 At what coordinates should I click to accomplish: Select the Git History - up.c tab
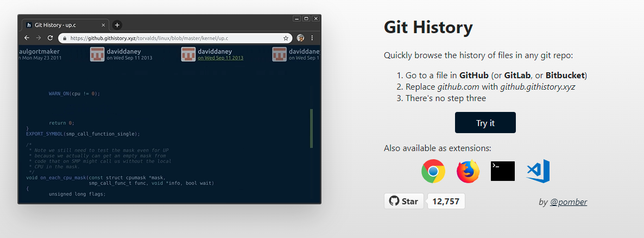pyautogui.click(x=65, y=25)
